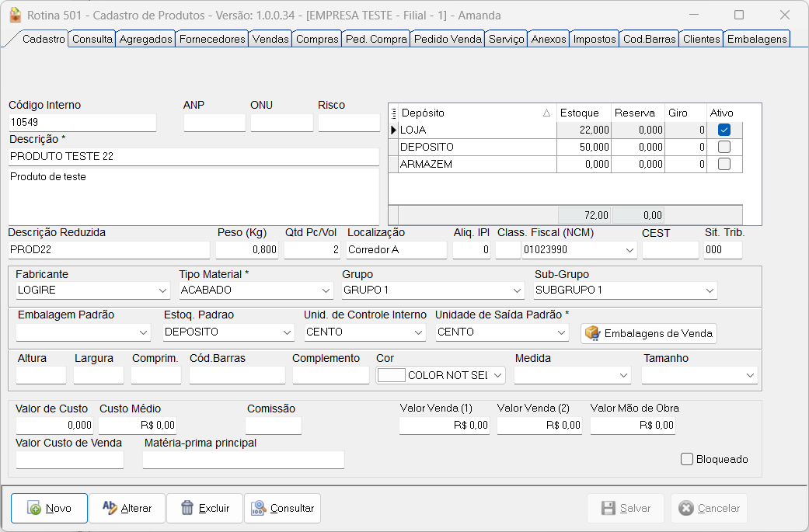The width and height of the screenshot is (809, 532).
Task: Click the Depósito column sort triangle
Action: coord(546,113)
